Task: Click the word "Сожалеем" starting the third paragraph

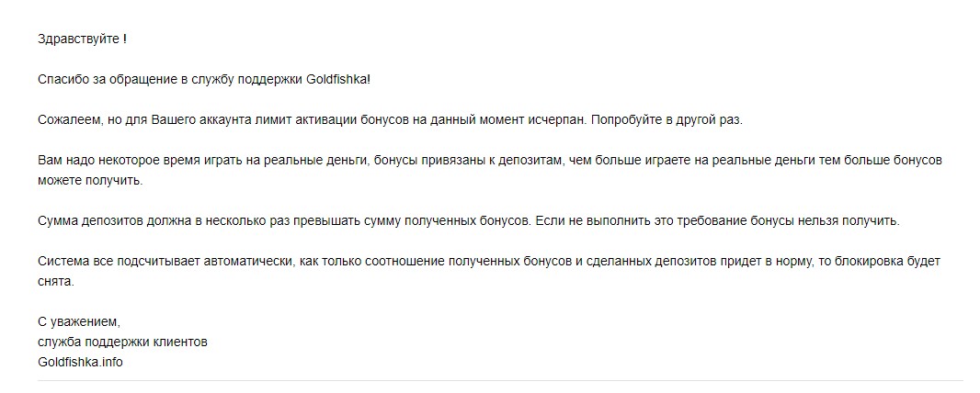Action: click(x=66, y=120)
